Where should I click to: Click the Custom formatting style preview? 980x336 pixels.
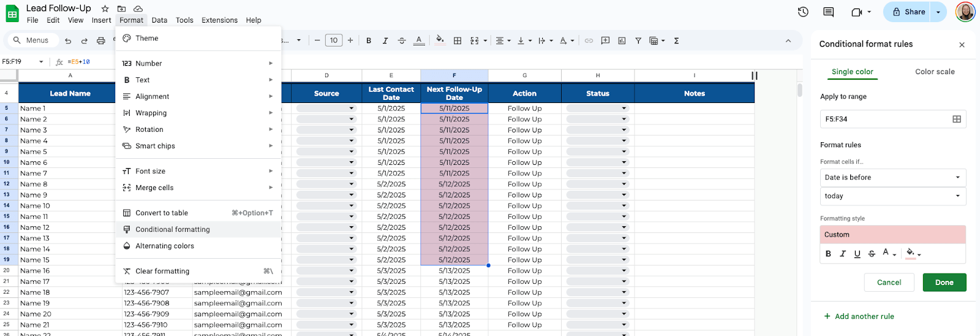(x=893, y=235)
